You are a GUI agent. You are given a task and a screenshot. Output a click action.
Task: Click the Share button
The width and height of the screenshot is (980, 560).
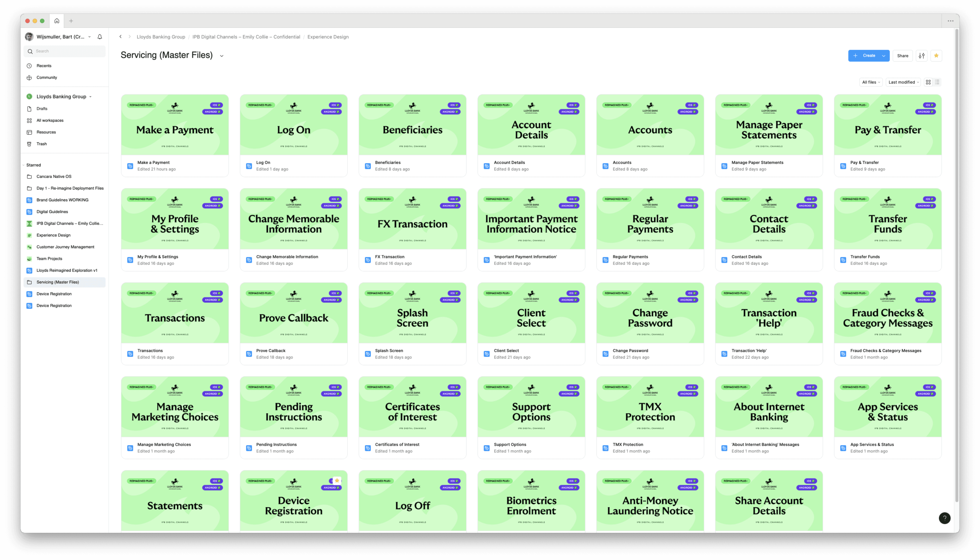pos(902,56)
